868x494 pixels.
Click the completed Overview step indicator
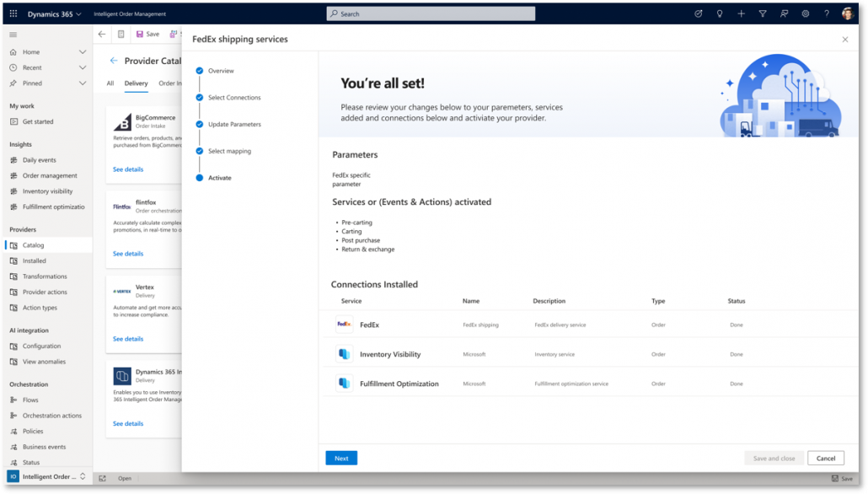pos(198,71)
